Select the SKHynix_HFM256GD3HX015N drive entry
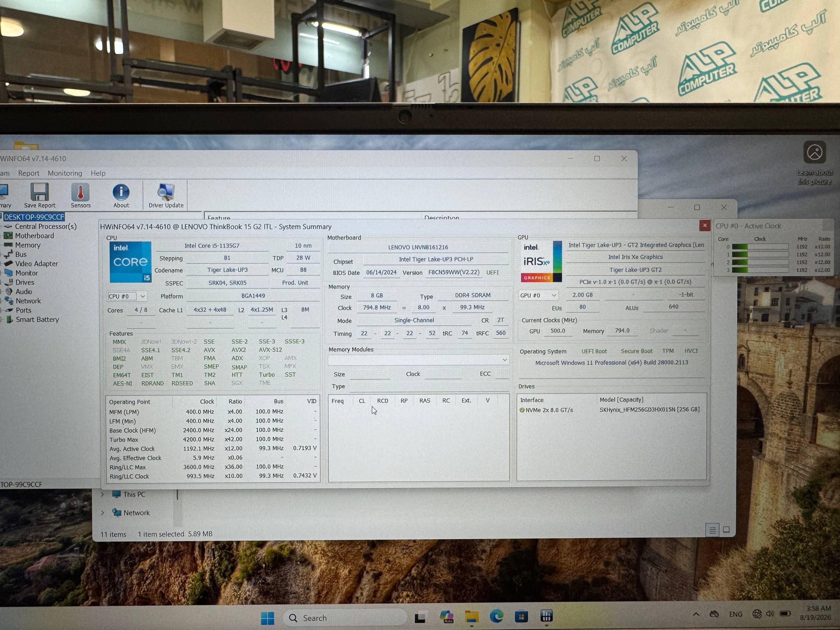Screen dimensions: 840x630 point(649,410)
